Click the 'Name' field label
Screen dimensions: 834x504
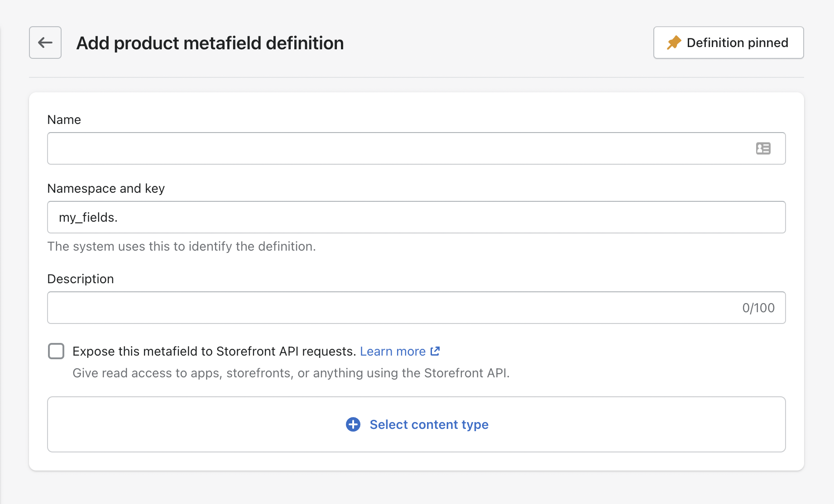click(x=64, y=119)
